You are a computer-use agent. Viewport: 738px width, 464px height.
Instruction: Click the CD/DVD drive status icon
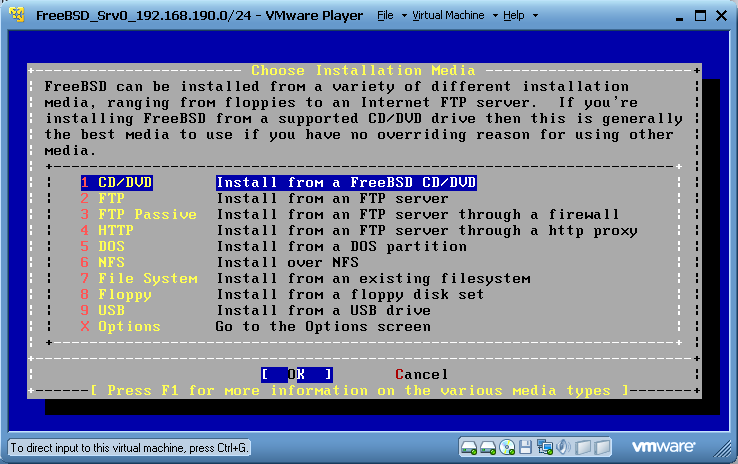507,447
